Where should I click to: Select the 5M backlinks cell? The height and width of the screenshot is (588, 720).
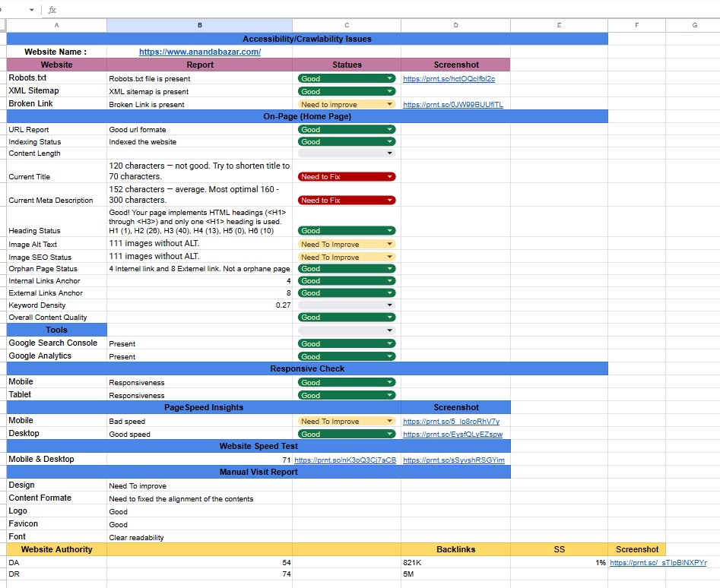(455, 574)
